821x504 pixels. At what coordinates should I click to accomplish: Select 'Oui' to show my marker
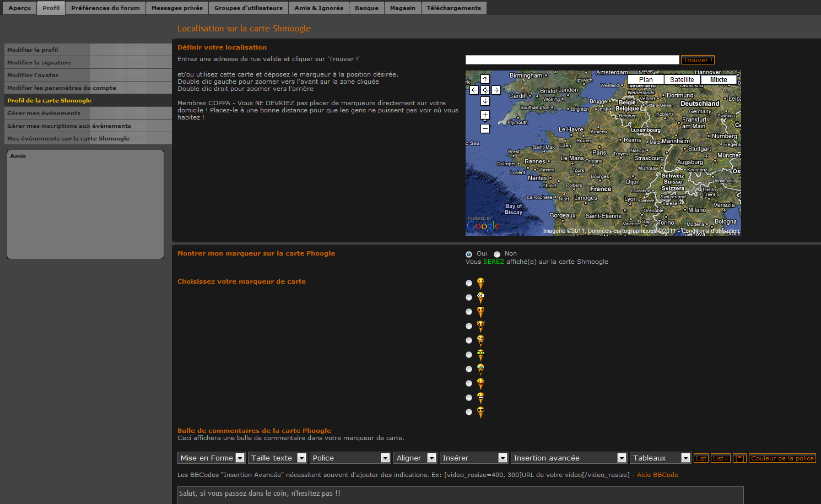(x=469, y=254)
